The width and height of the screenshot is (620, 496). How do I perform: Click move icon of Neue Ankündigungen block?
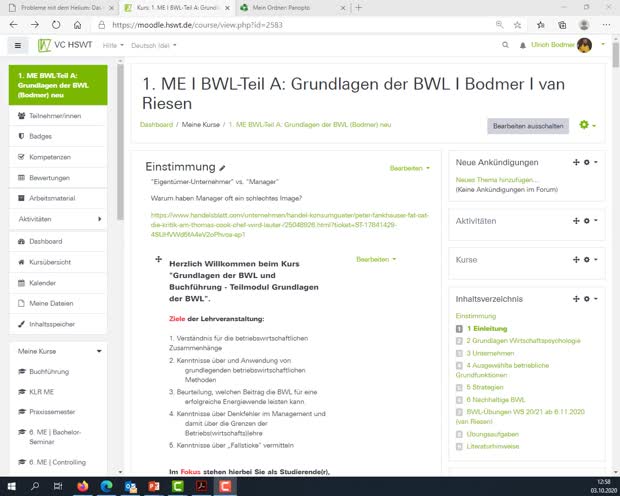(576, 162)
